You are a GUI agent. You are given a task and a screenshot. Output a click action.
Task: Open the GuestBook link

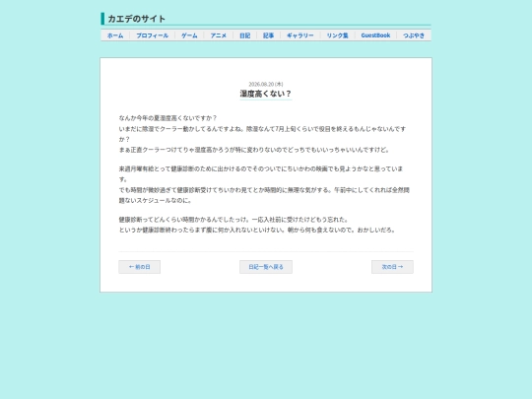tap(375, 35)
